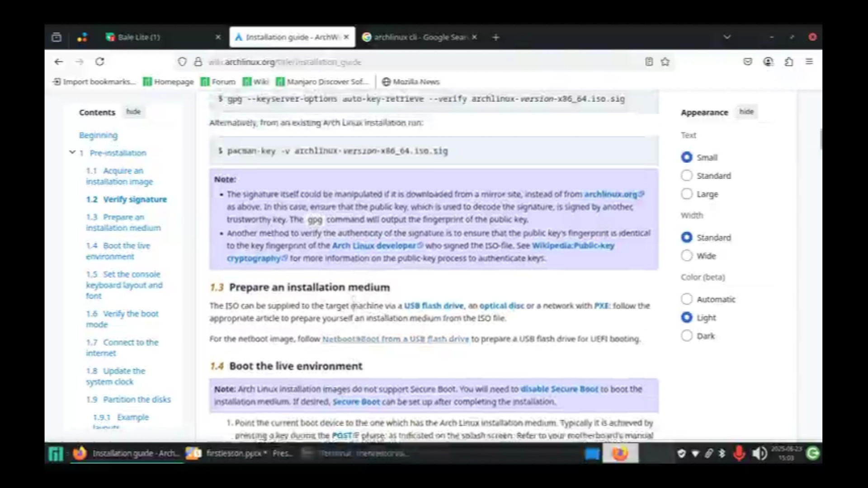This screenshot has height=488, width=868.
Task: Bookmark this page with star icon
Action: [665, 62]
